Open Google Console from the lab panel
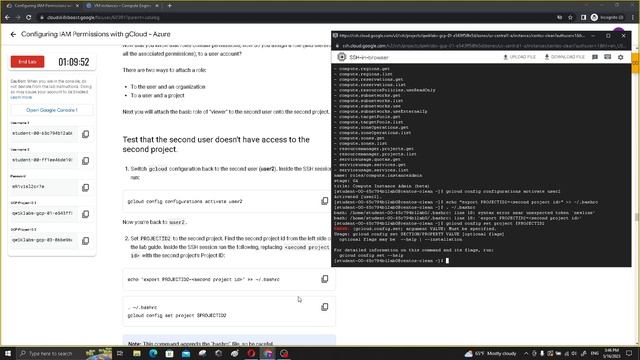The width and height of the screenshot is (640, 360). [51, 110]
